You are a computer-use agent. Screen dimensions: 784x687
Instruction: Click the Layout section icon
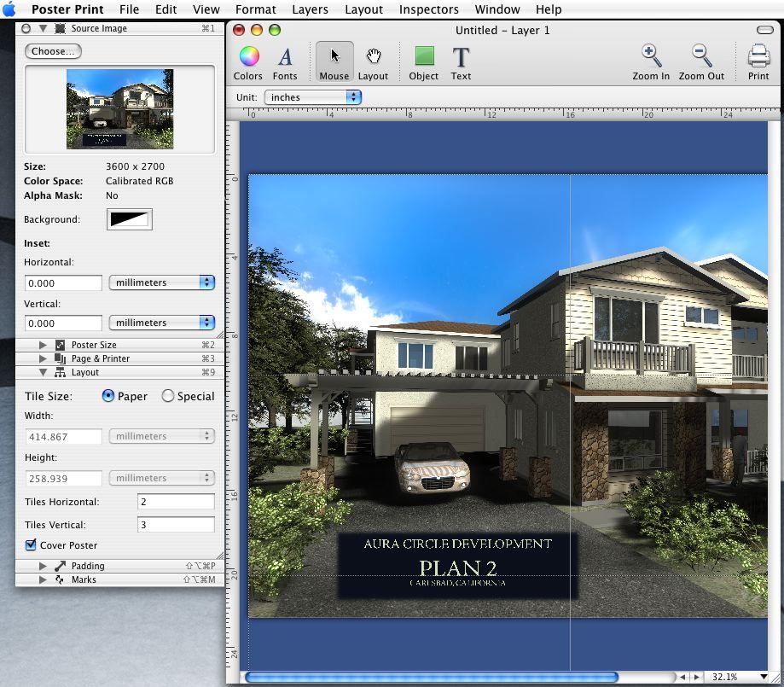[x=60, y=372]
